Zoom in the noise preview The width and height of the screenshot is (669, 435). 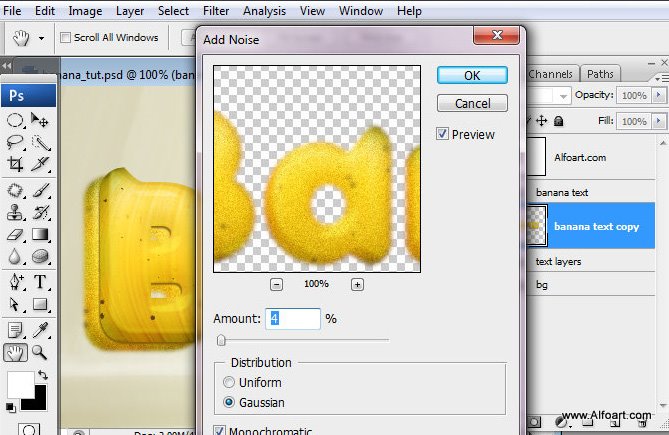pyautogui.click(x=358, y=284)
